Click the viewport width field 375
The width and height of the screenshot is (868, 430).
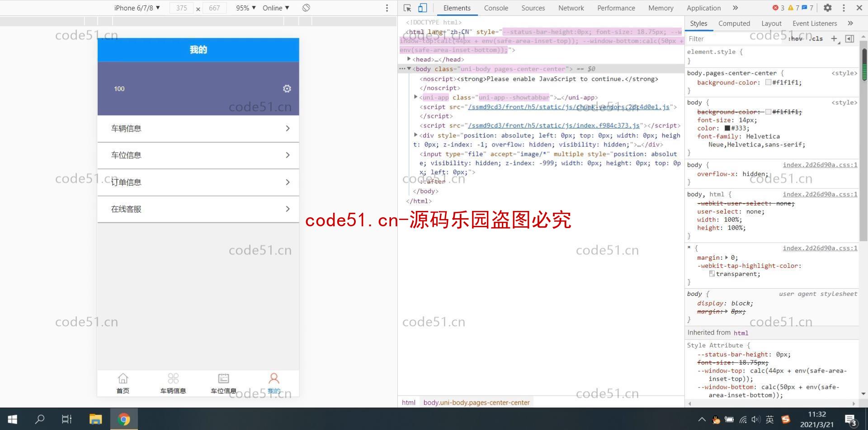[181, 8]
